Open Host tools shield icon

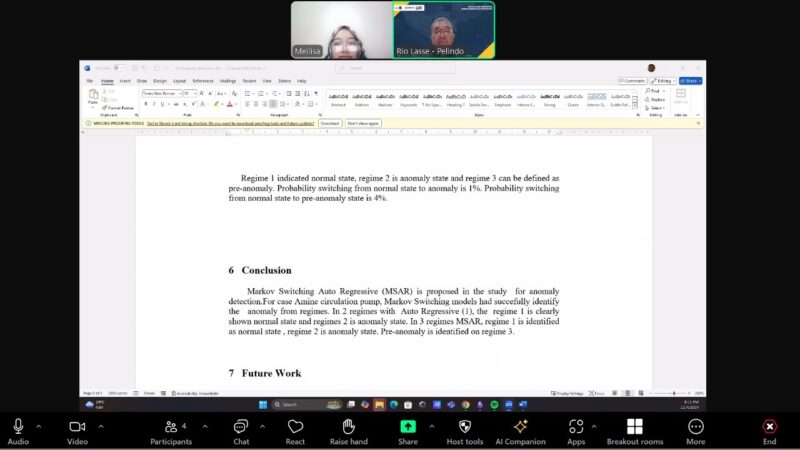[x=464, y=430]
